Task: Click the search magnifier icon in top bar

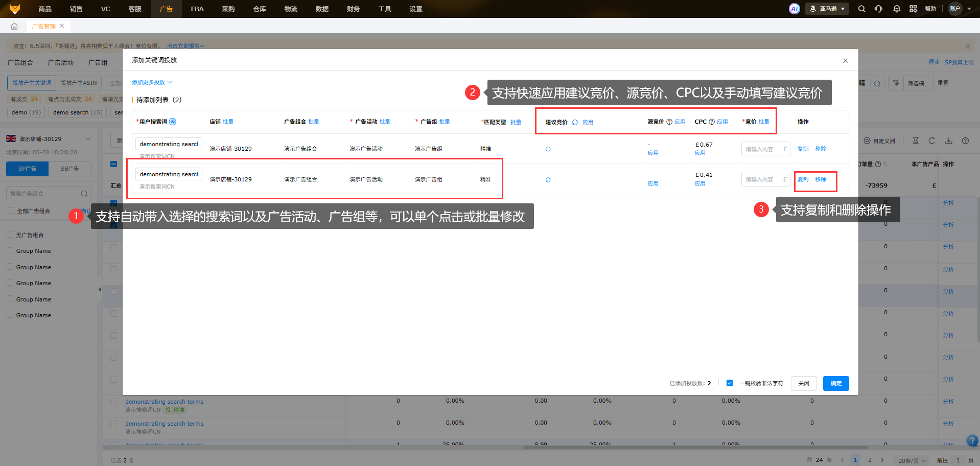Action: coord(861,9)
